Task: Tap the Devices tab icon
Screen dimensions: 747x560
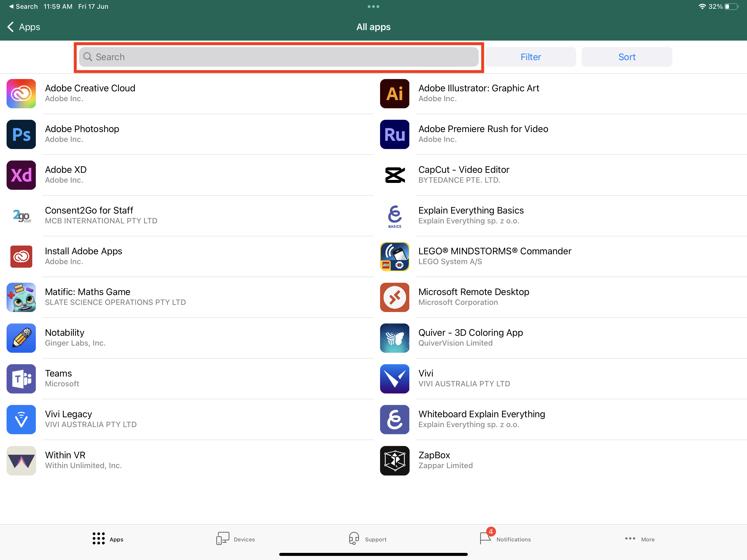Action: 223,538
